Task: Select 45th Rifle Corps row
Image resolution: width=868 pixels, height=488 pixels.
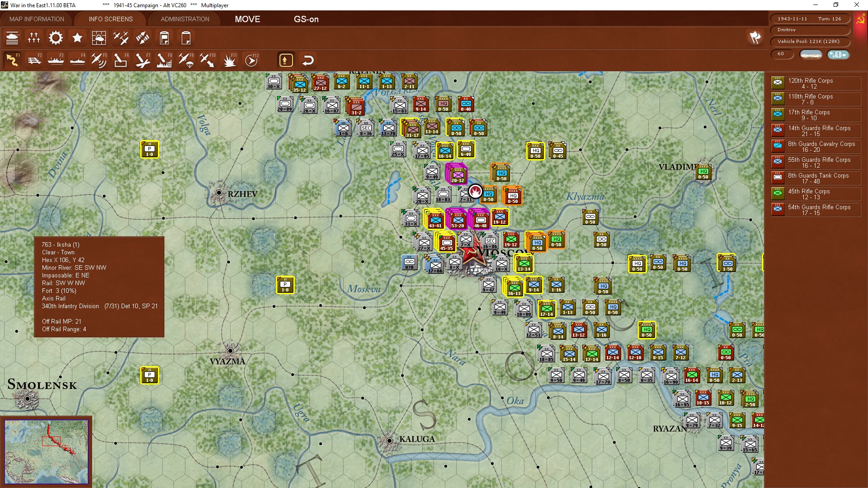Action: [816, 194]
